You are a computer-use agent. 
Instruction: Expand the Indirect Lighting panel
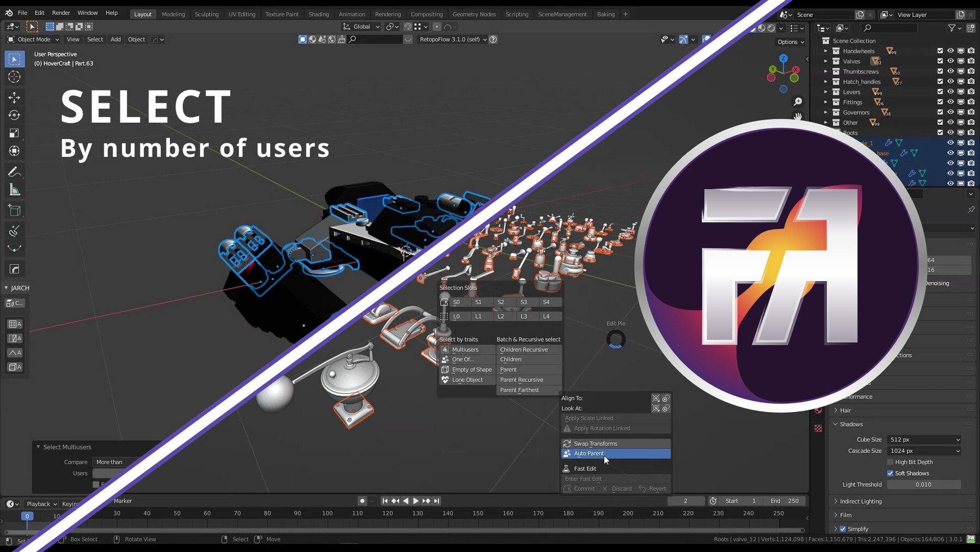click(x=860, y=501)
